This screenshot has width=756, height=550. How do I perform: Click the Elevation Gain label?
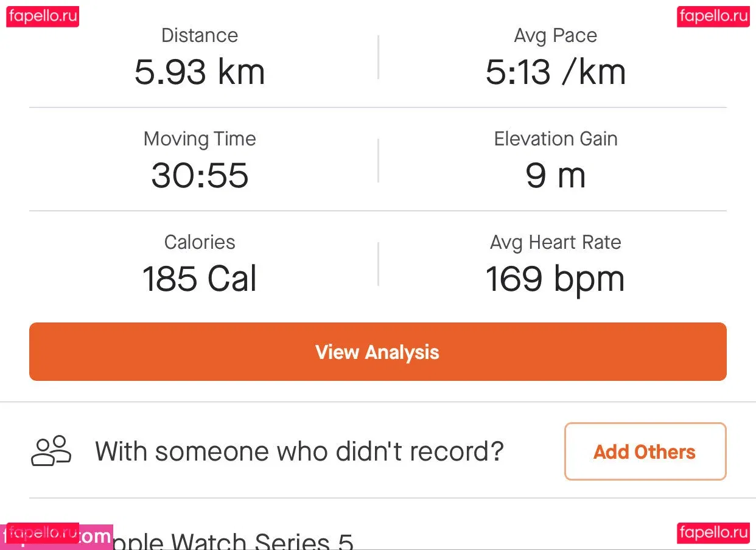pos(555,139)
